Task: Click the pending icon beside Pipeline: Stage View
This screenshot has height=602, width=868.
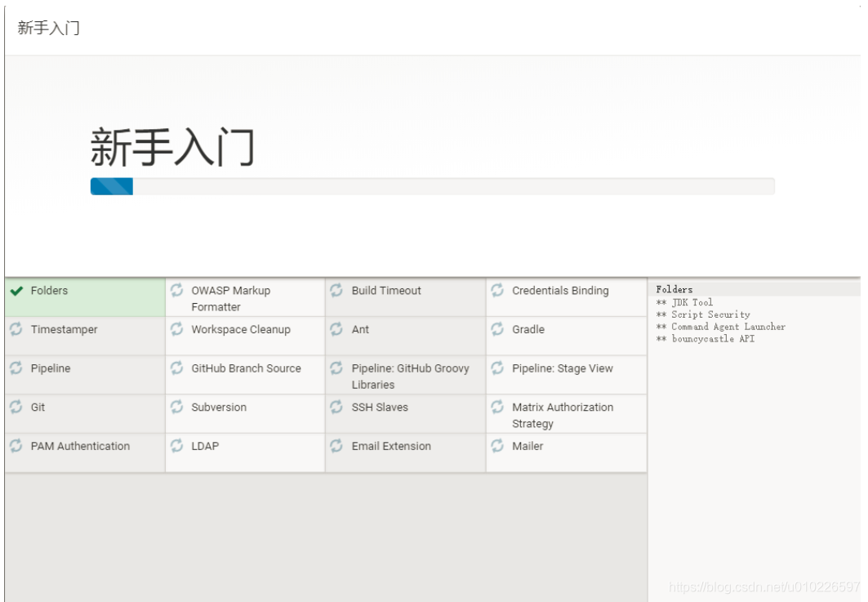Action: point(497,368)
